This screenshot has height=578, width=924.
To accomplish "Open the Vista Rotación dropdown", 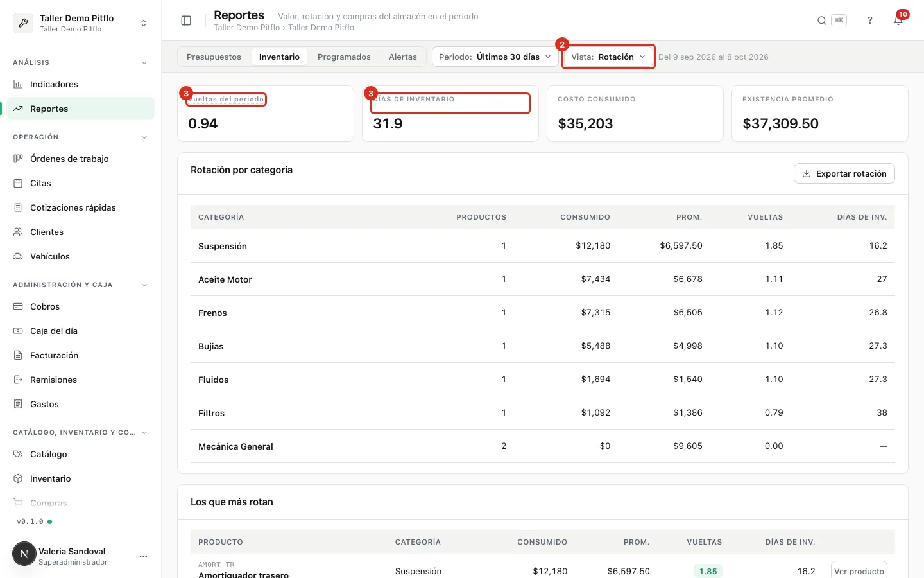I will [x=608, y=57].
